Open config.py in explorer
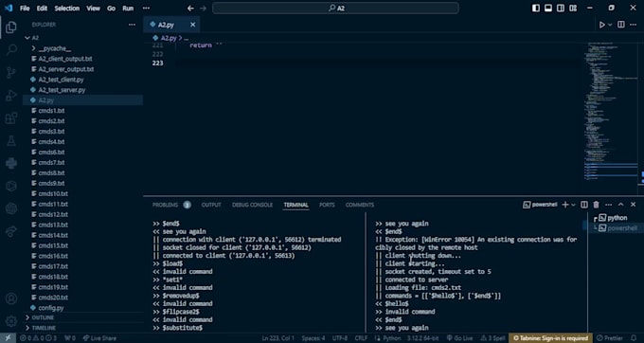644x343 pixels. pos(51,308)
